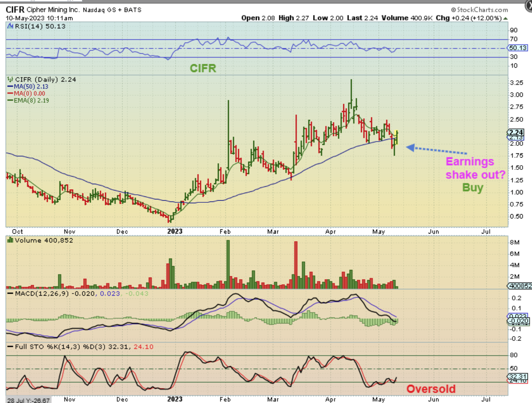
Task: Click the RSI indicator icon beside RSI(14)
Action: [x=11, y=26]
